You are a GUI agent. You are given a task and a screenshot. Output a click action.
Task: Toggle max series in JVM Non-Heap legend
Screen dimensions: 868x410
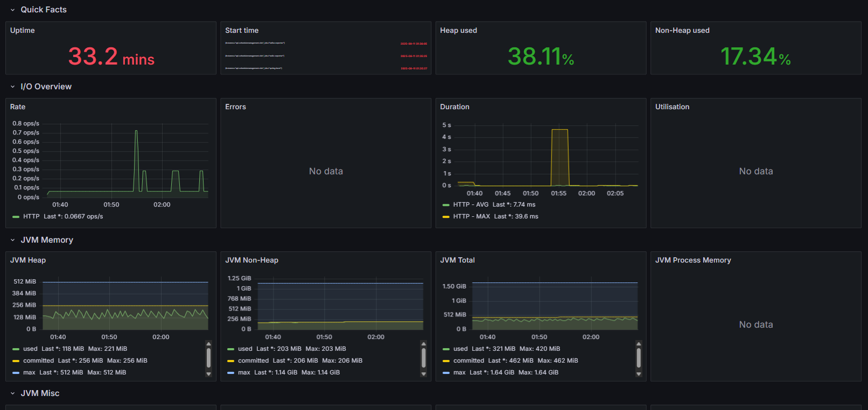[x=244, y=372]
